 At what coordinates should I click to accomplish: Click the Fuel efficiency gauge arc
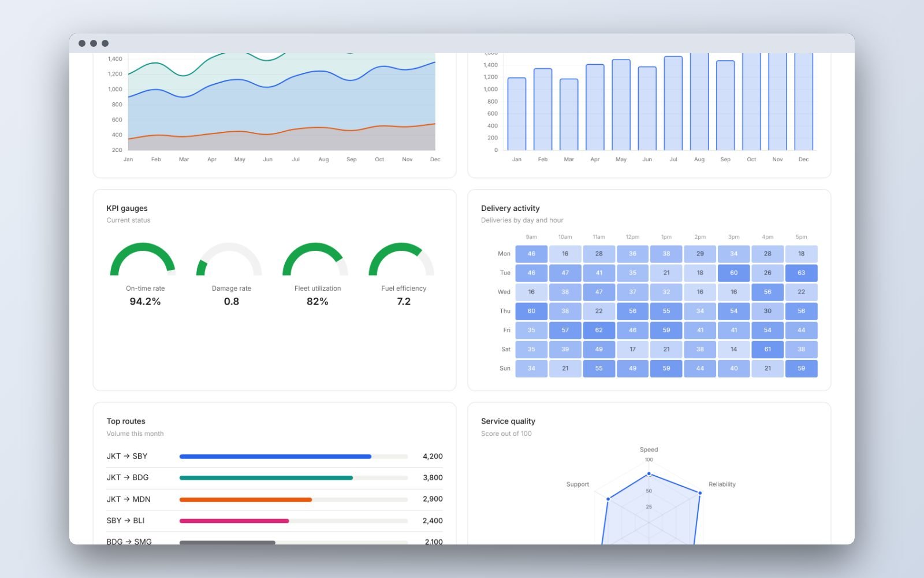click(x=401, y=258)
